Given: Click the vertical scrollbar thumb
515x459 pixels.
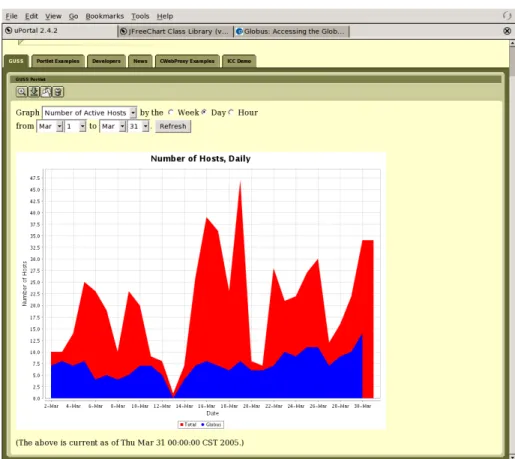Looking at the screenshot, I should 512,60.
